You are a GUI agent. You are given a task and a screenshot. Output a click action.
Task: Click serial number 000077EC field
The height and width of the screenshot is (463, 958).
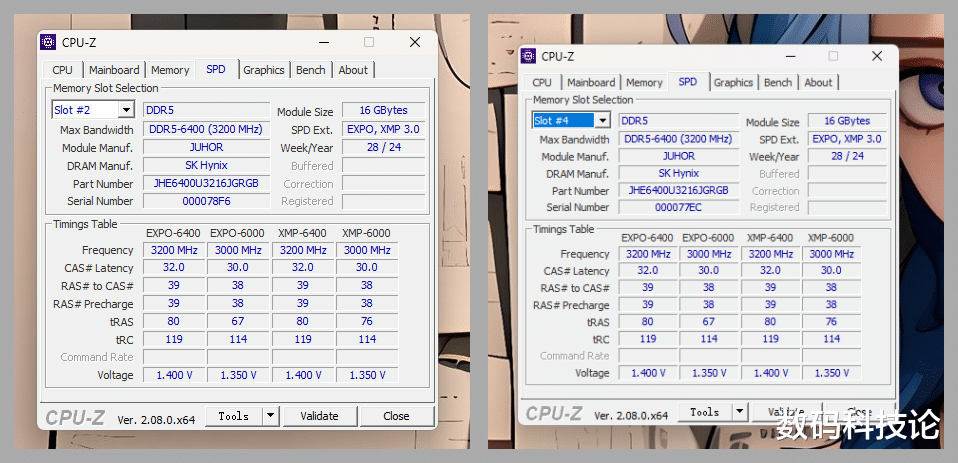[678, 208]
